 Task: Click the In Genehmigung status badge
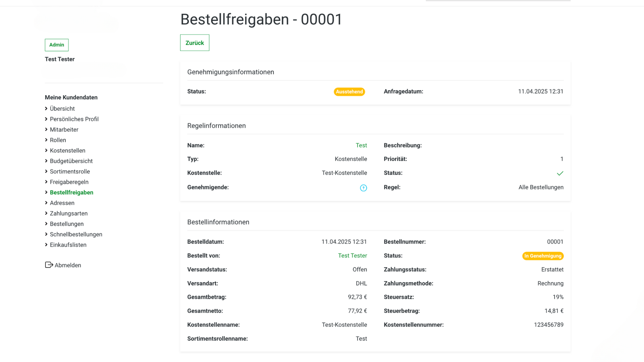(543, 256)
